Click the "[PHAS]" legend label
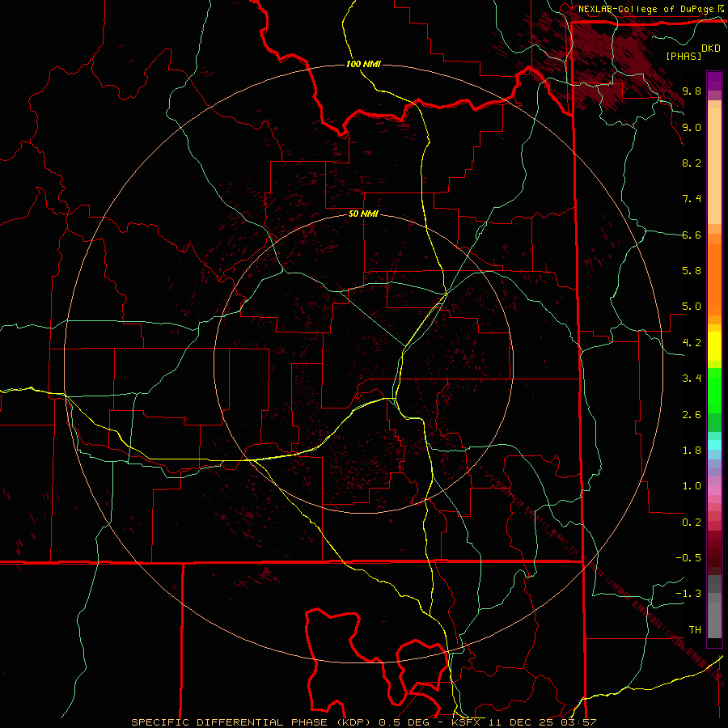The height and width of the screenshot is (728, 728). 684,56
